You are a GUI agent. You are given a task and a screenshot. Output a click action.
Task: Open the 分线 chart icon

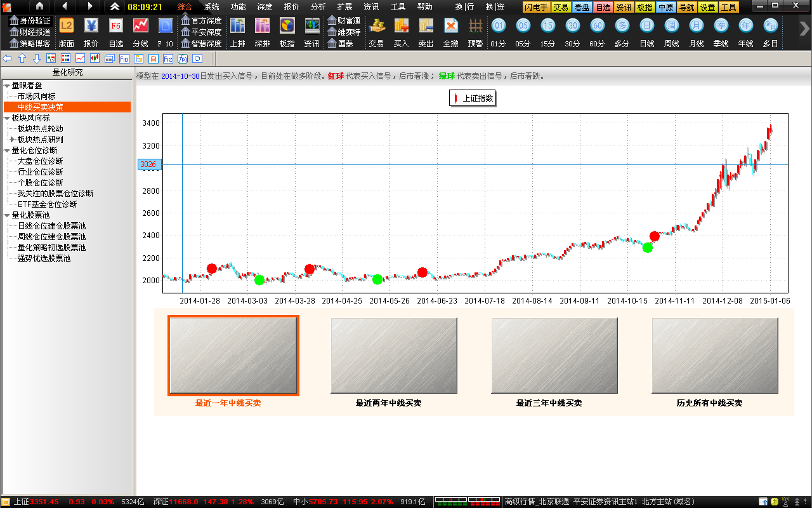pos(141,25)
